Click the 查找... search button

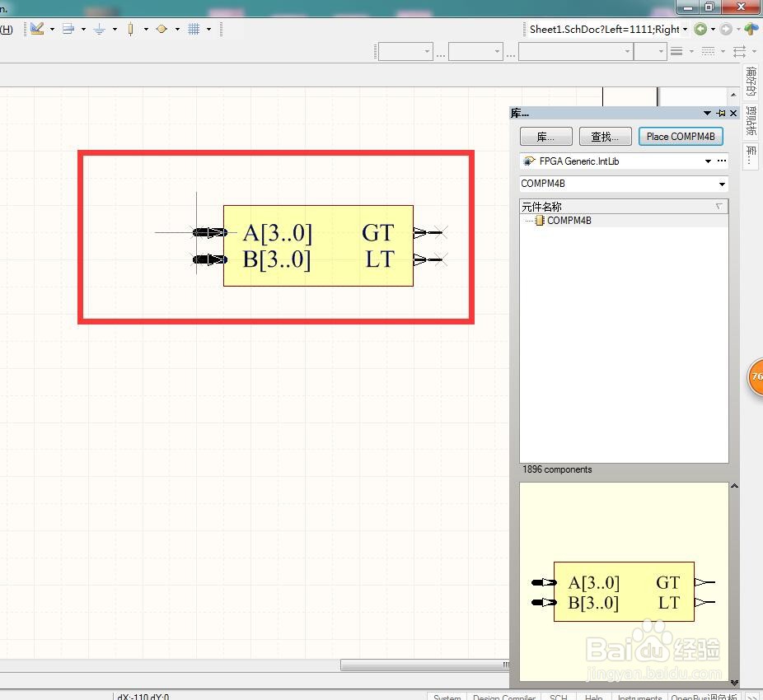606,137
